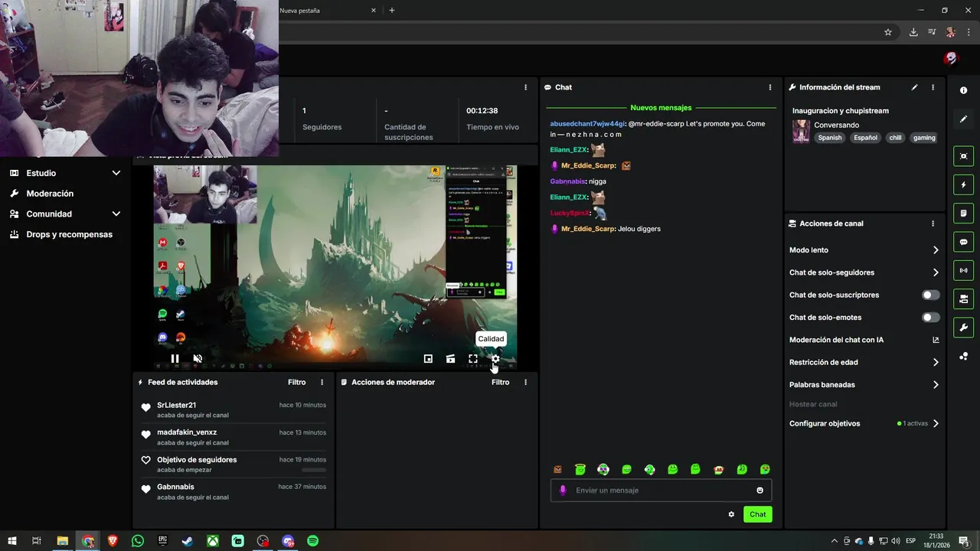Click the dots cluster icon in sidebar
This screenshot has height=551, width=980.
(963, 357)
